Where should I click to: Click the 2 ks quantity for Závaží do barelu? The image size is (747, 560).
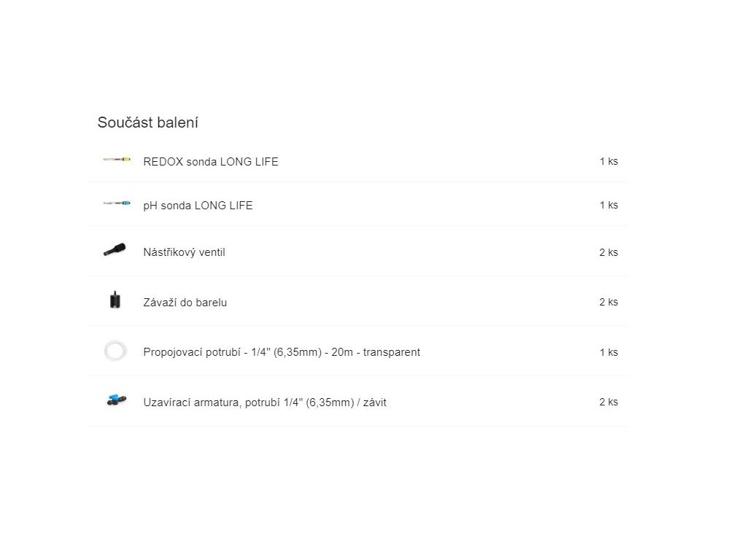tap(608, 302)
